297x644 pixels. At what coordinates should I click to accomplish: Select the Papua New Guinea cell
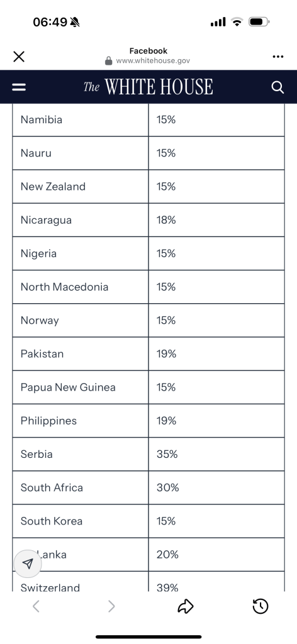click(x=81, y=387)
